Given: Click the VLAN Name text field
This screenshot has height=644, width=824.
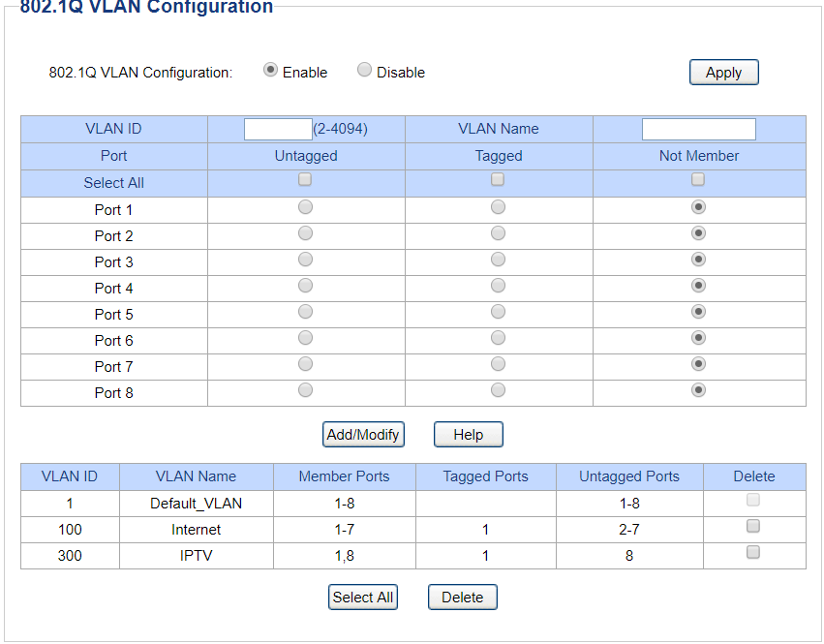Looking at the screenshot, I should (698, 129).
